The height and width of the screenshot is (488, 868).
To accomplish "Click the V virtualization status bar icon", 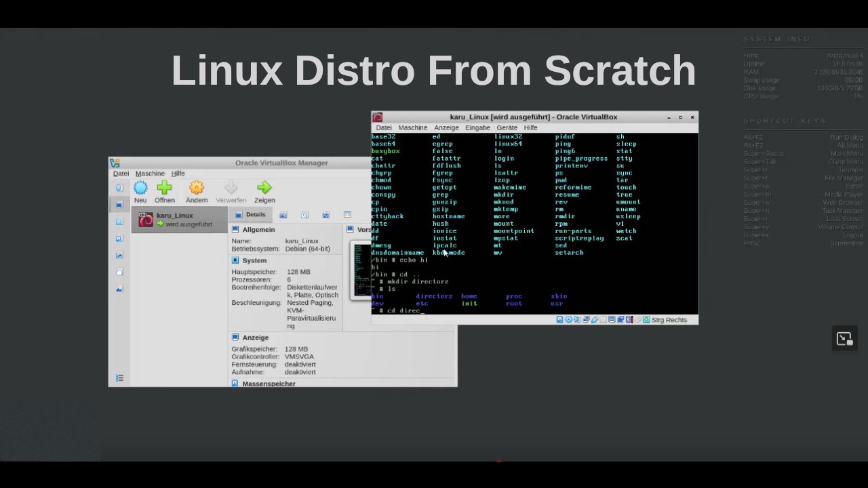I will click(629, 319).
